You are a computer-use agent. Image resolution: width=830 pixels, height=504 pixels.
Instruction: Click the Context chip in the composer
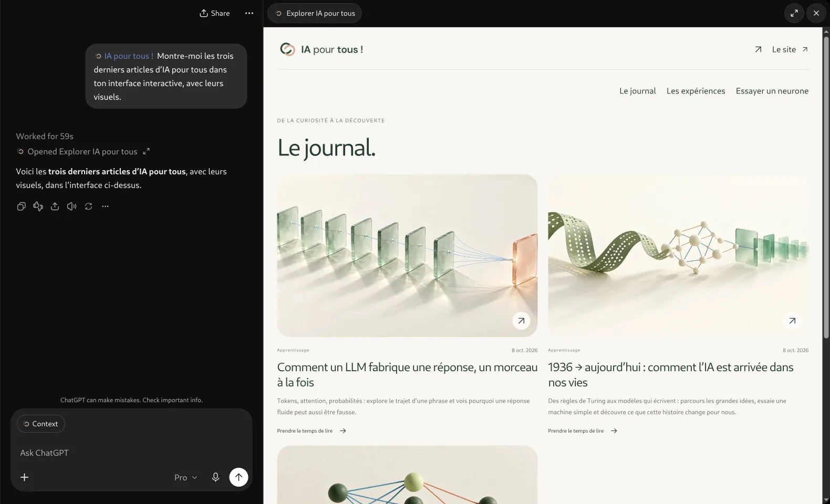point(41,424)
